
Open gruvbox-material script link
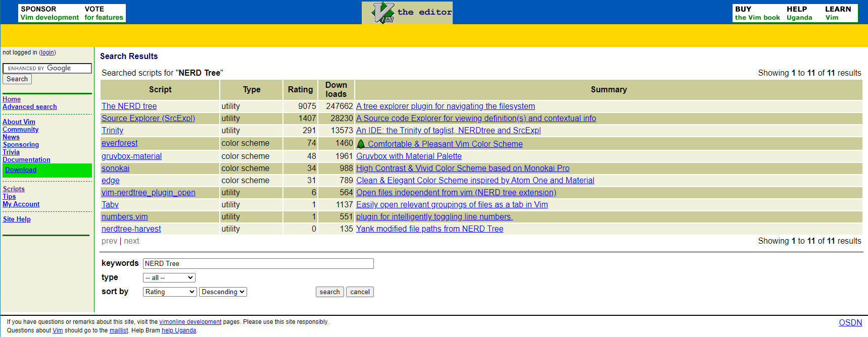point(132,156)
